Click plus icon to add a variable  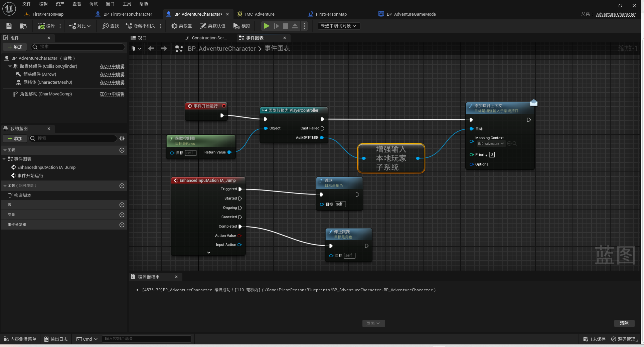122,215
